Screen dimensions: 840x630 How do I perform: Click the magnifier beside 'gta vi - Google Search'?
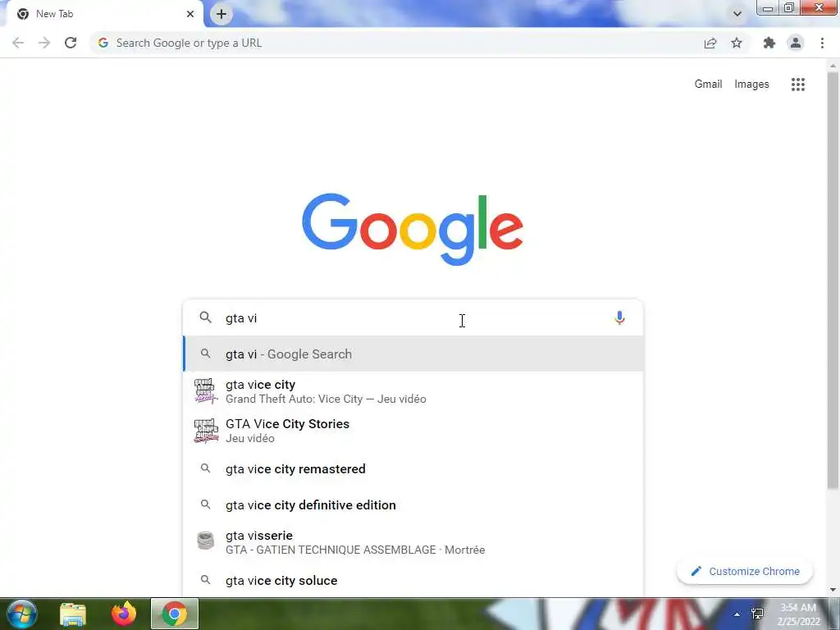pyautogui.click(x=205, y=353)
